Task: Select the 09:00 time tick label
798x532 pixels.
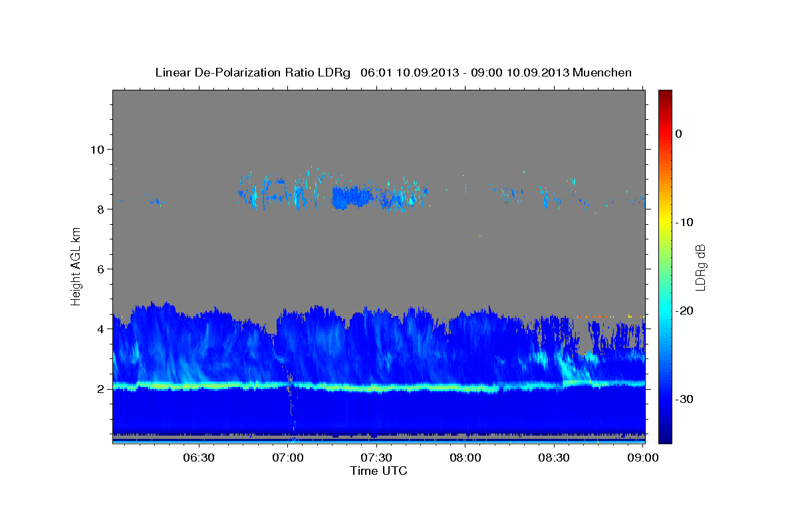Action: (x=643, y=458)
